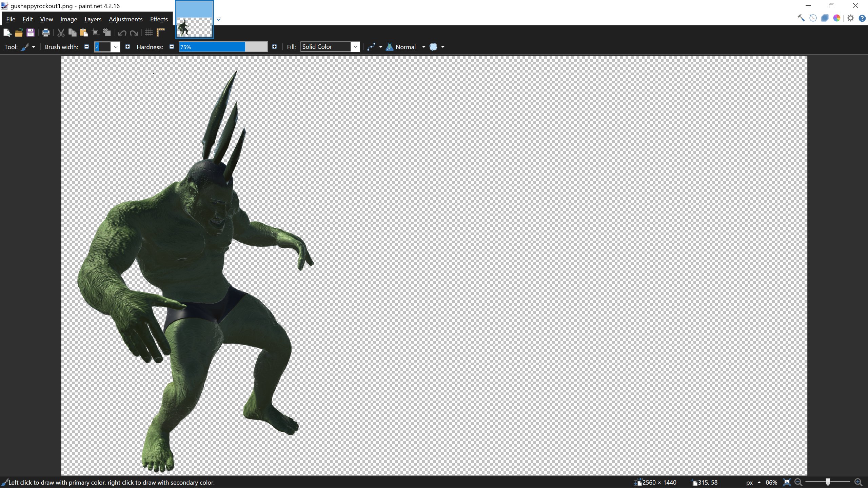Screen dimensions: 868x488
Task: Show the History window via clock icon
Action: [813, 18]
